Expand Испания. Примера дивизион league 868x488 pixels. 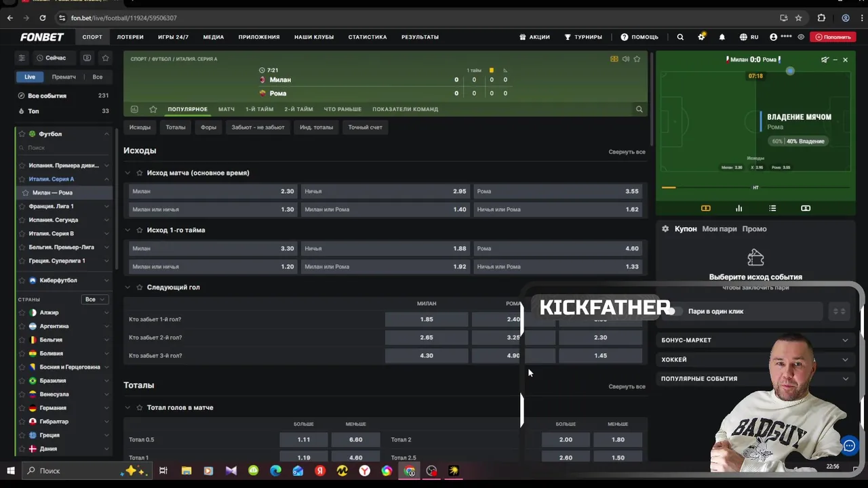[x=106, y=165]
